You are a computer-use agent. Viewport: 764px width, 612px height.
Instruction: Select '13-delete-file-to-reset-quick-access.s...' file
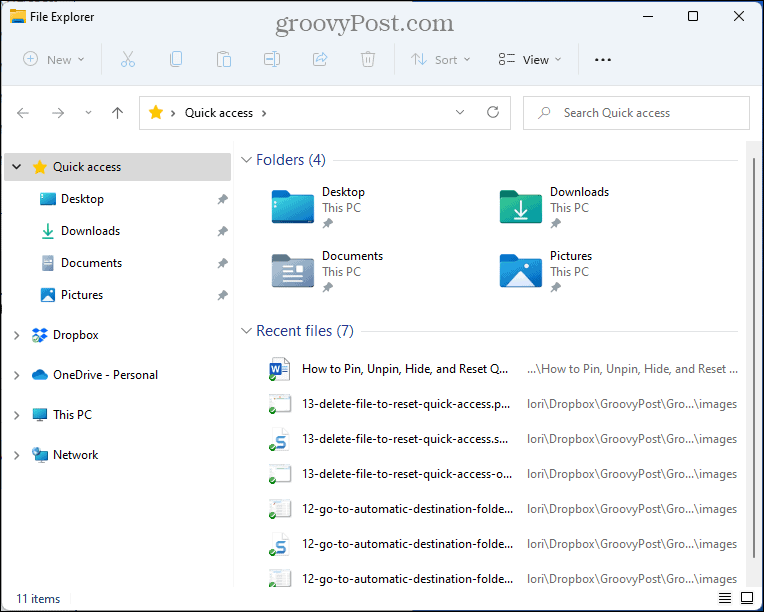[x=503, y=440]
